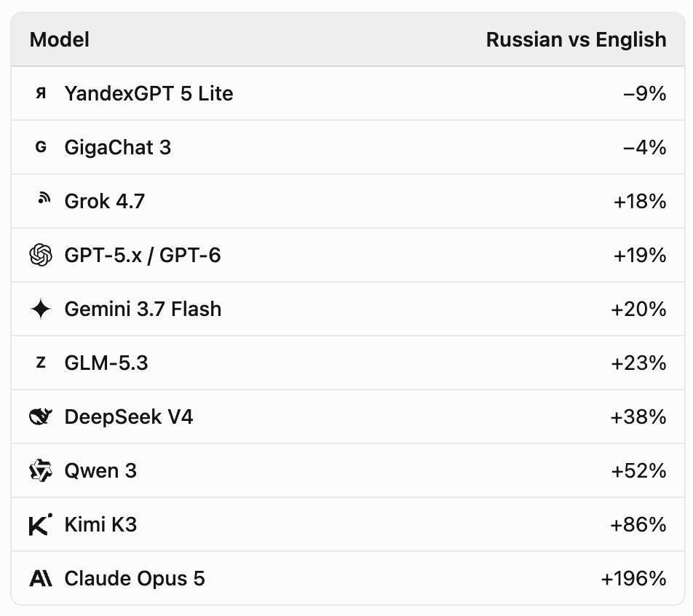
Task: Select the YandexGPT 5 Lite model name
Action: [148, 93]
